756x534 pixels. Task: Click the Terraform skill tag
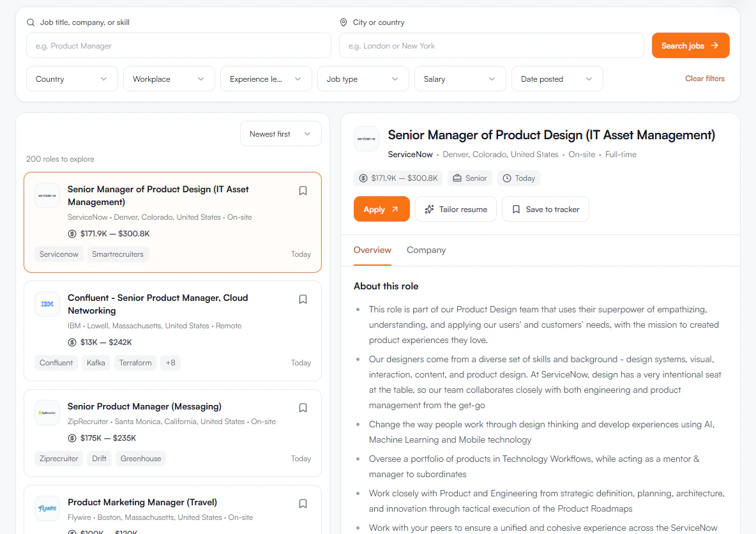coord(135,363)
